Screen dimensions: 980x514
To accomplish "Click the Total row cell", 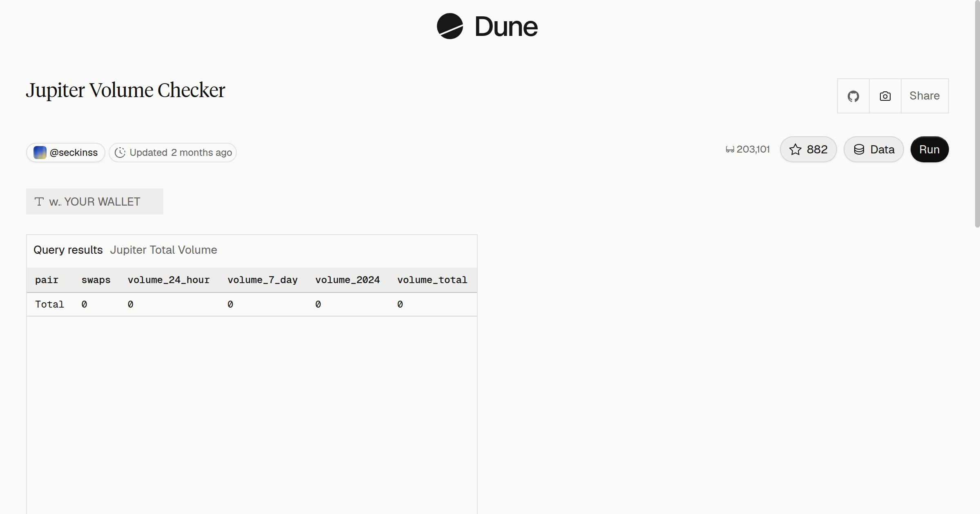I will point(49,304).
